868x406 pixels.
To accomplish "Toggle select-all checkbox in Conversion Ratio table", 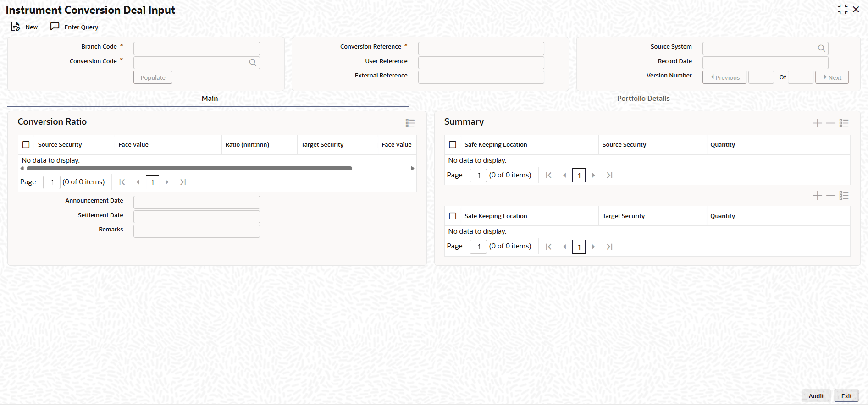I will coord(26,145).
